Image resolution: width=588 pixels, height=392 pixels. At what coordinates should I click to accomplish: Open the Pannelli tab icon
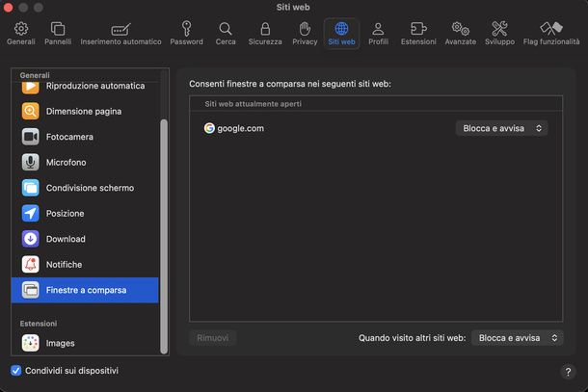point(58,29)
